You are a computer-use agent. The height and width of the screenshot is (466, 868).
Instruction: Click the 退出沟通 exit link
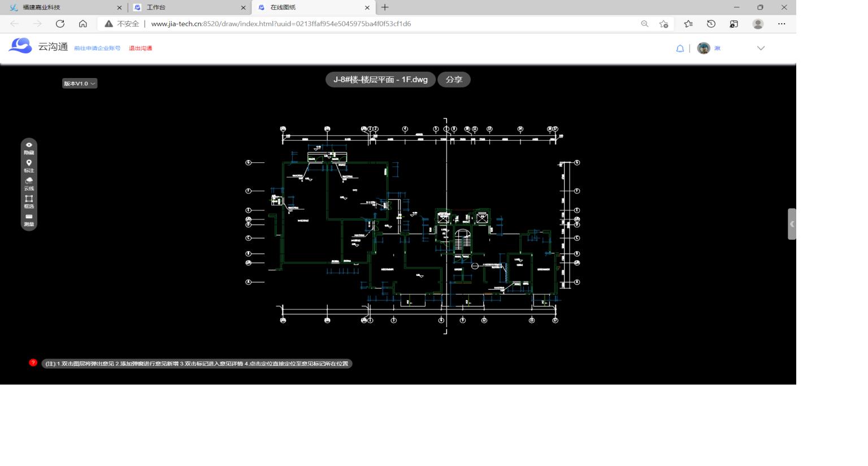140,49
